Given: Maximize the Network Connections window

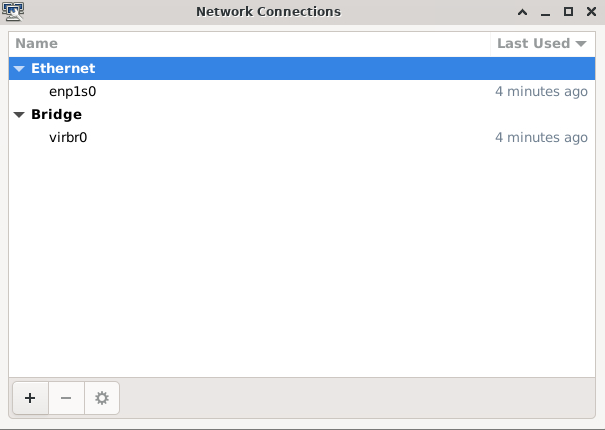Looking at the screenshot, I should [568, 12].
